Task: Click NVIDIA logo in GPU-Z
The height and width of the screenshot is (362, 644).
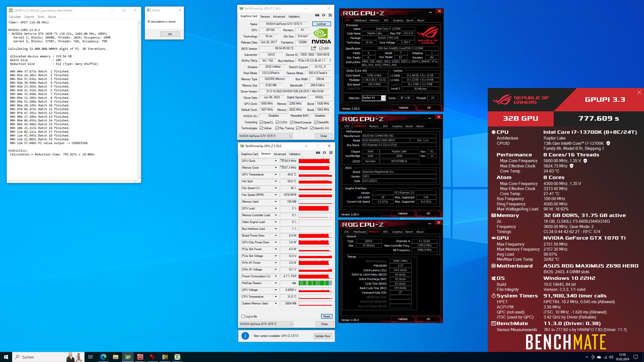Action: point(321,36)
